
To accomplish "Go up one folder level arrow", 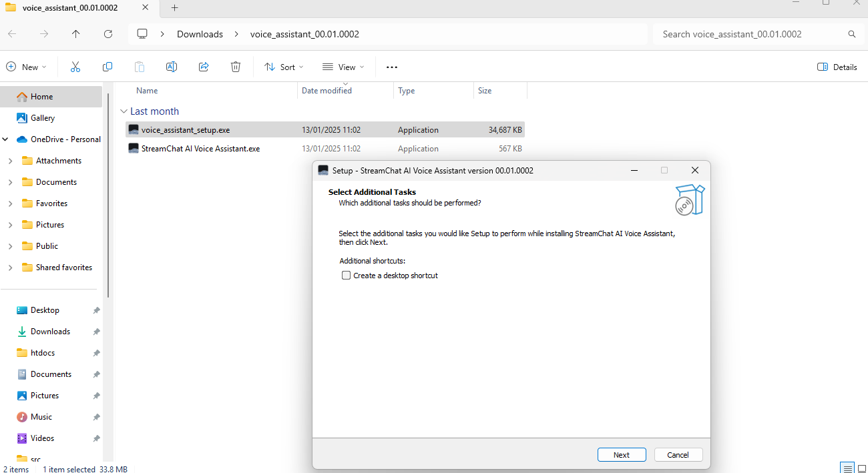I will (x=75, y=34).
